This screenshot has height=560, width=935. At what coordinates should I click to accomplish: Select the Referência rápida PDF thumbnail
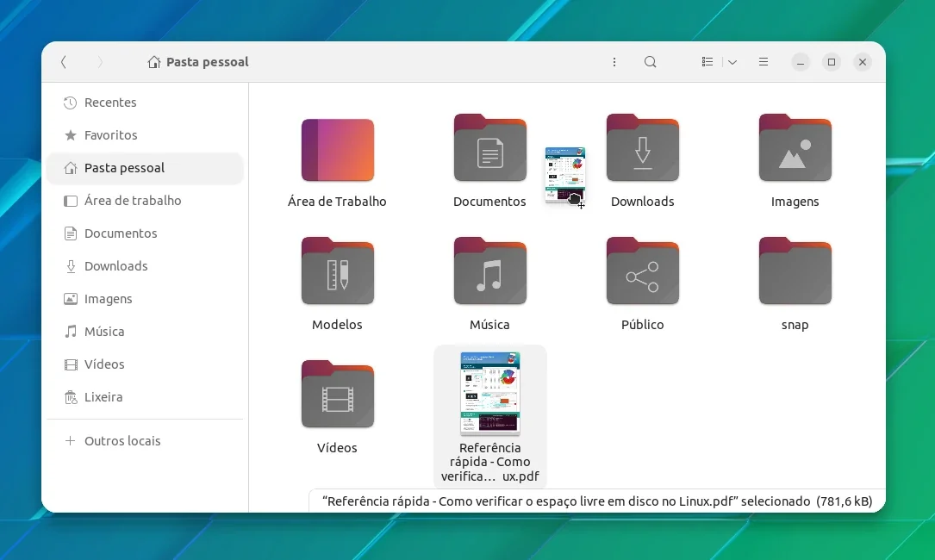click(x=489, y=393)
